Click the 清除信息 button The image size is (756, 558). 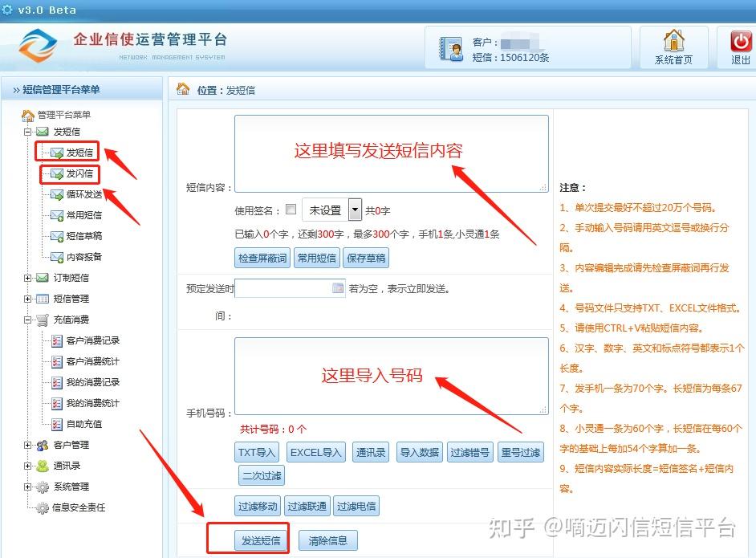point(328,540)
